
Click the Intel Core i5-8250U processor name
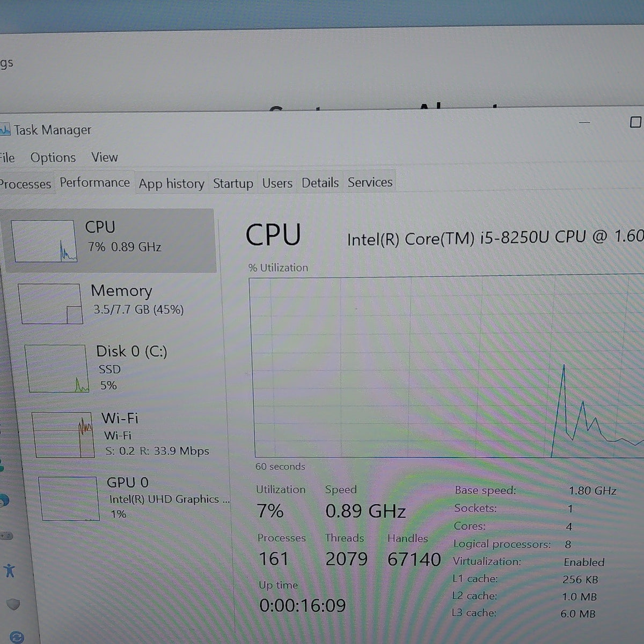click(x=495, y=237)
